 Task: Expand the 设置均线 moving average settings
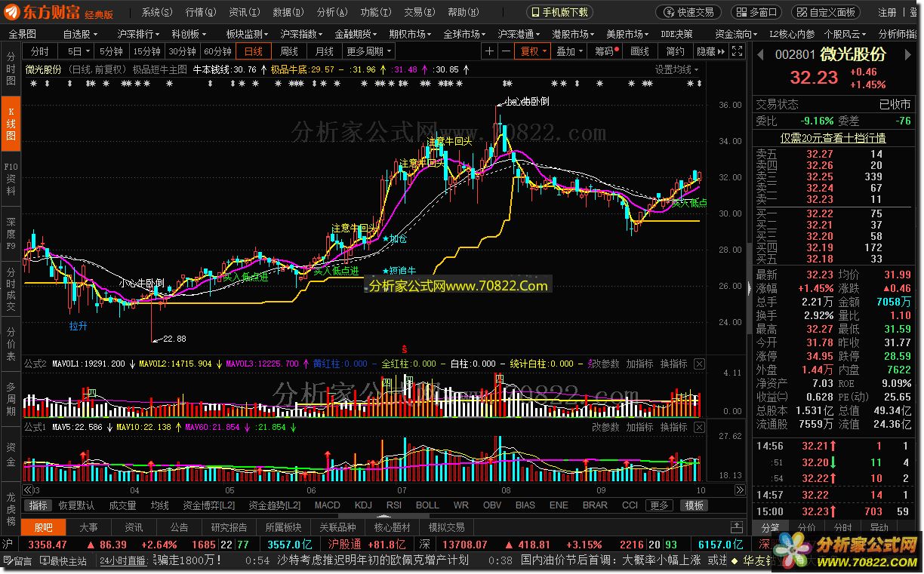coord(676,69)
